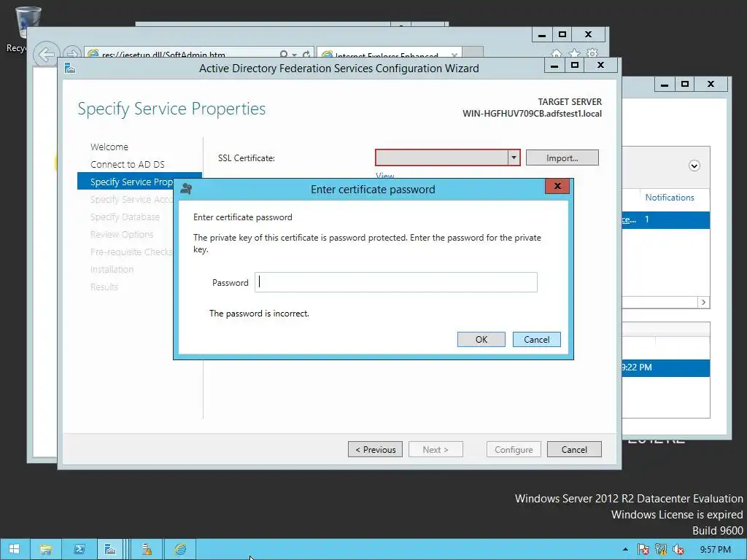This screenshot has width=747, height=560.
Task: Click Internet Explorer forward arrow button
Action: (x=72, y=53)
